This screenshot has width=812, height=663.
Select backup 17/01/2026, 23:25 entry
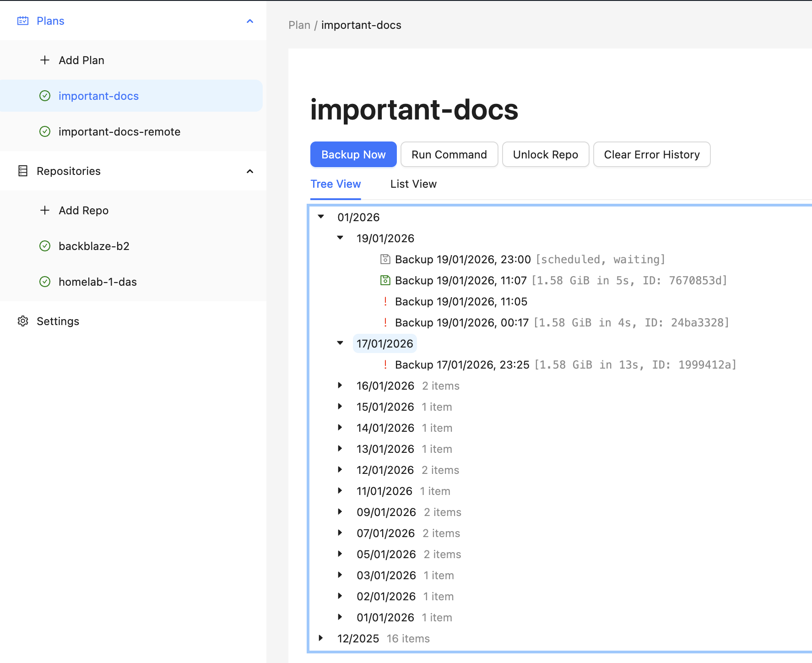pyautogui.click(x=462, y=365)
